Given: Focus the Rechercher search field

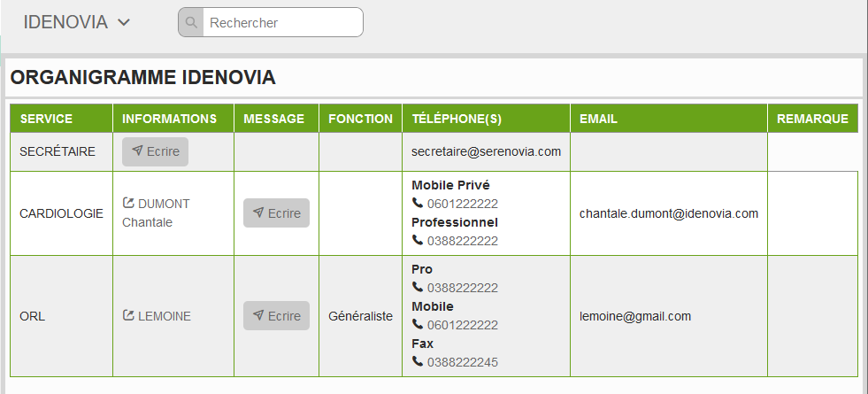Looking at the screenshot, I should [x=283, y=23].
